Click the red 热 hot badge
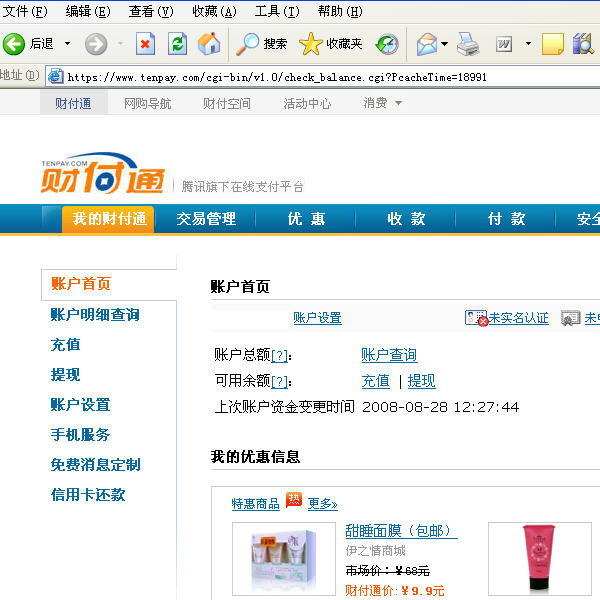 [x=293, y=499]
